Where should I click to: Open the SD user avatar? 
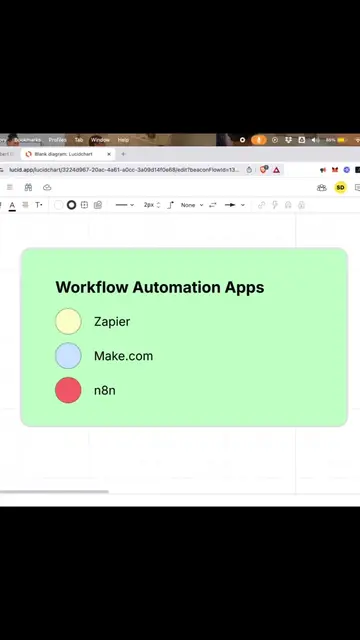340,188
